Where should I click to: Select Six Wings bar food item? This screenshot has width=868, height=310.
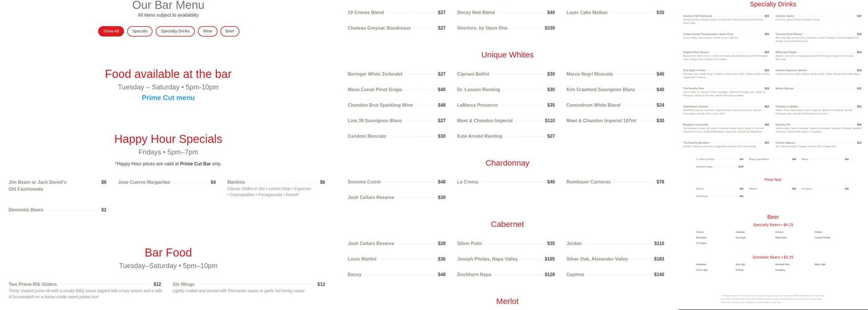pos(184,285)
